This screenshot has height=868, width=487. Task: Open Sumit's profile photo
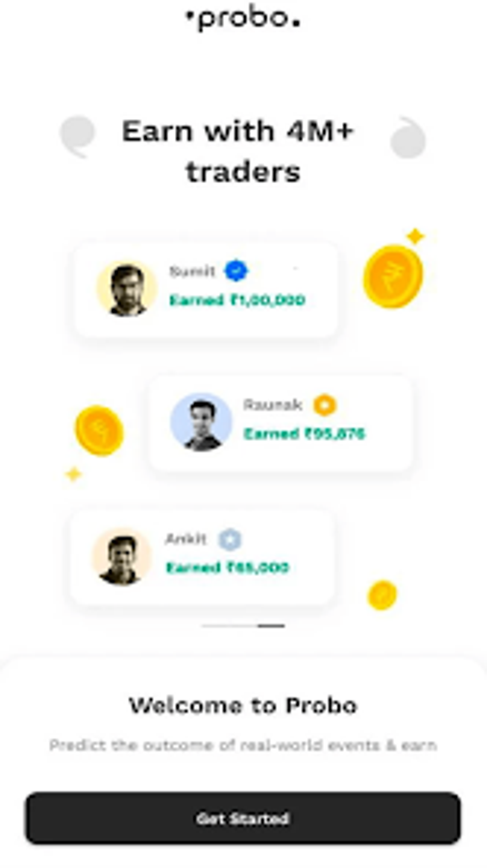(127, 289)
